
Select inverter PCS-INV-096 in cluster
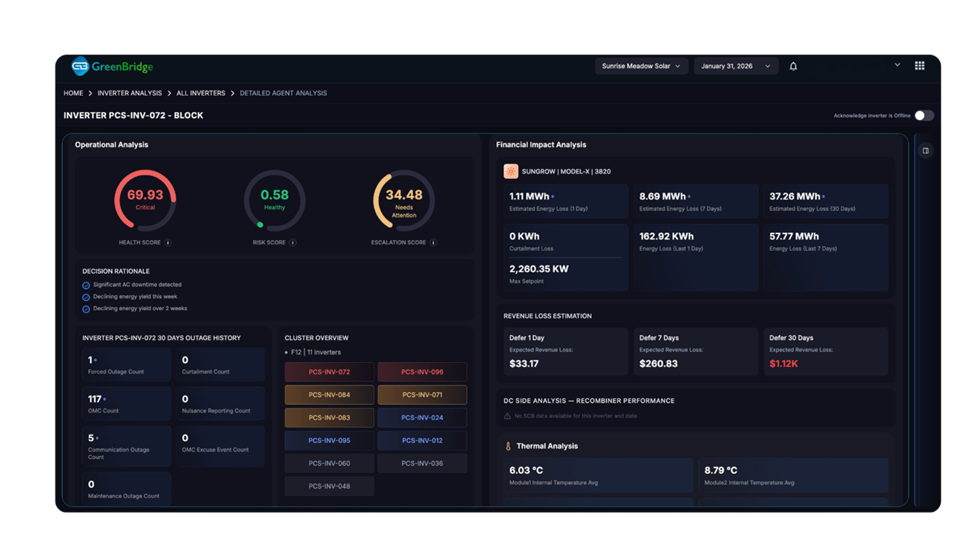[x=422, y=372]
